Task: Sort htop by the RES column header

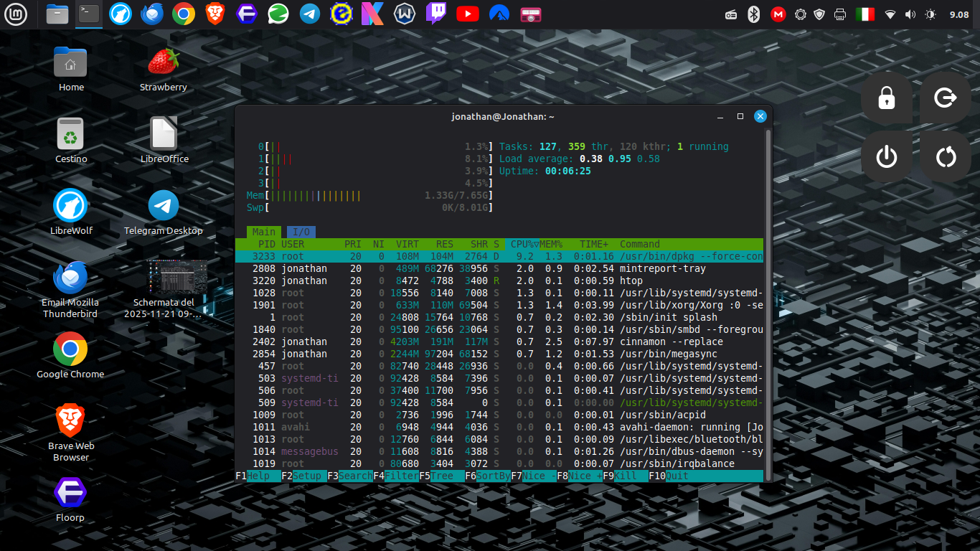Action: tap(445, 244)
